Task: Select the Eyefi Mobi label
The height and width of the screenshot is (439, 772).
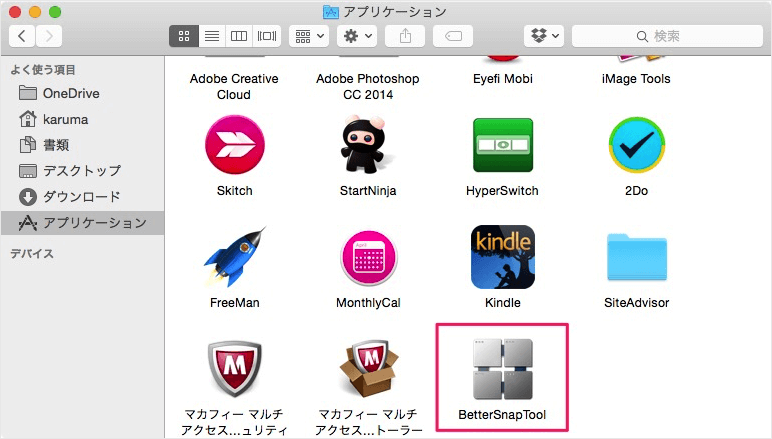Action: coord(503,79)
